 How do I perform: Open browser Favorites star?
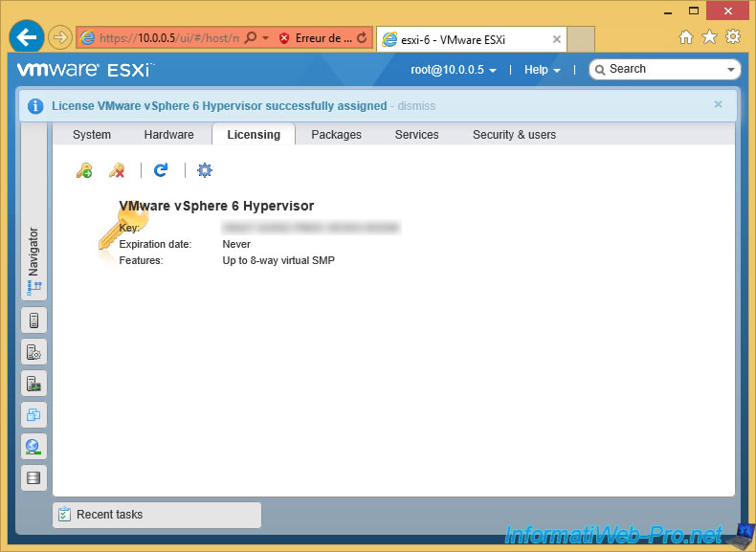pos(709,36)
